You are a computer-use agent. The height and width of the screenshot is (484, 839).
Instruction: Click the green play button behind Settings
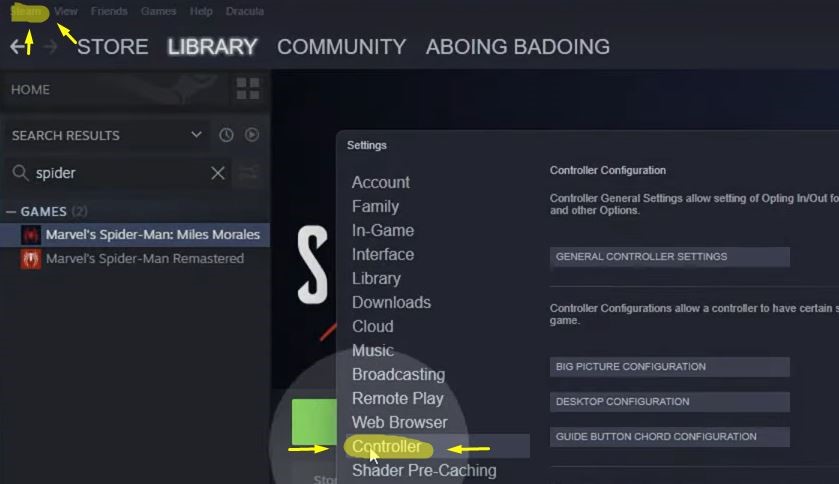pyautogui.click(x=314, y=421)
